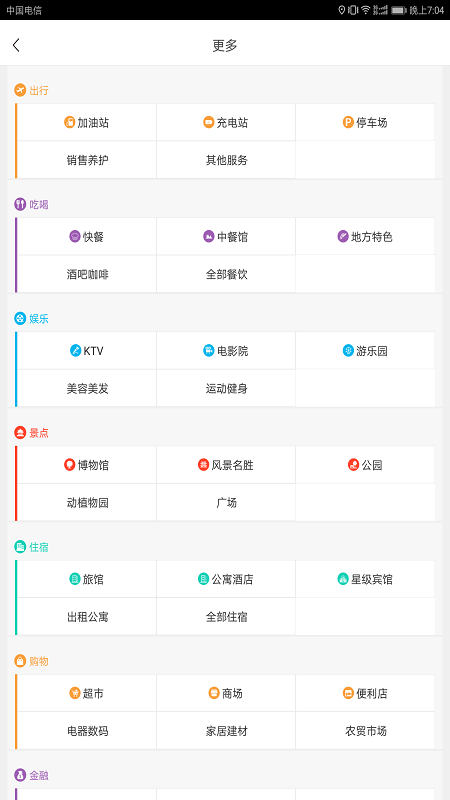Choose the parking lot icon 停车场
The width and height of the screenshot is (450, 800).
348,122
